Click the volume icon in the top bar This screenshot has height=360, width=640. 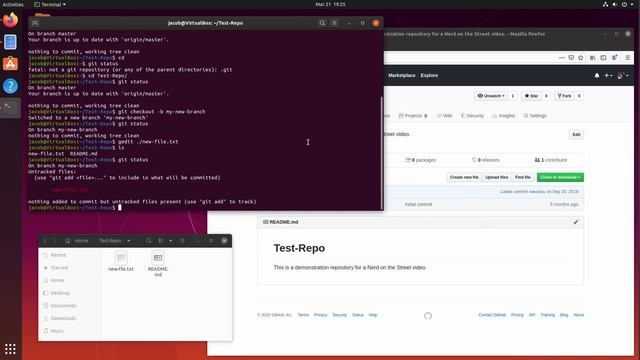click(x=614, y=4)
